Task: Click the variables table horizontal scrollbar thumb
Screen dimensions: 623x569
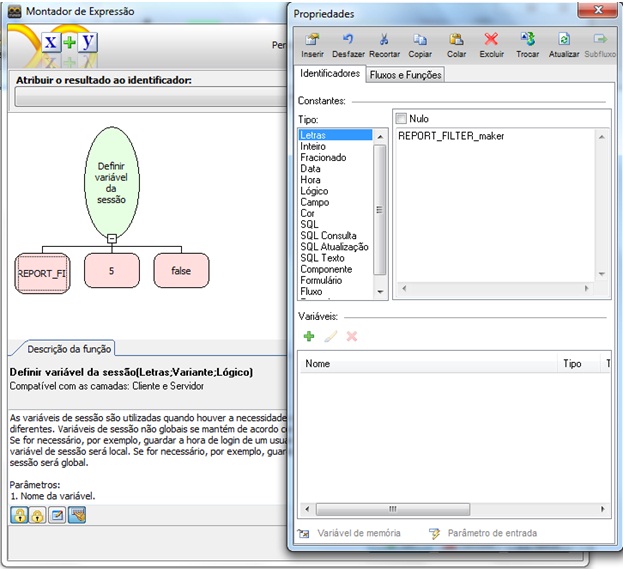Action: point(393,509)
